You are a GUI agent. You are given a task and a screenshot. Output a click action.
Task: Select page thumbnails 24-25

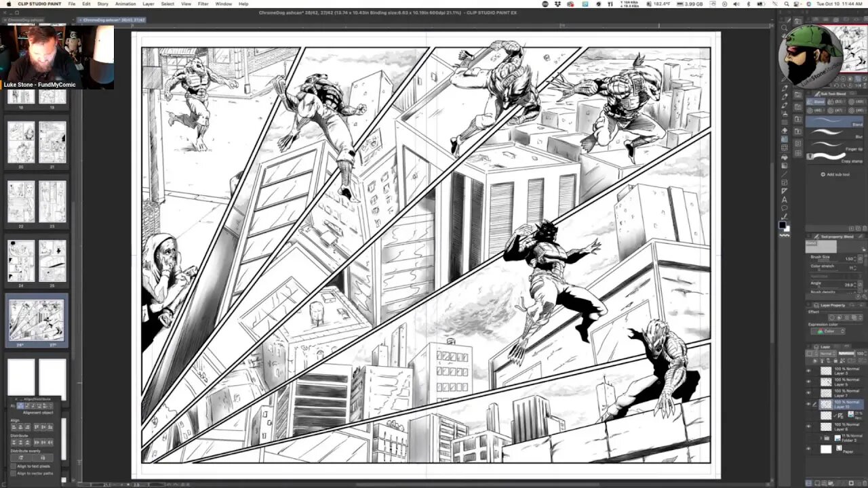pos(37,260)
